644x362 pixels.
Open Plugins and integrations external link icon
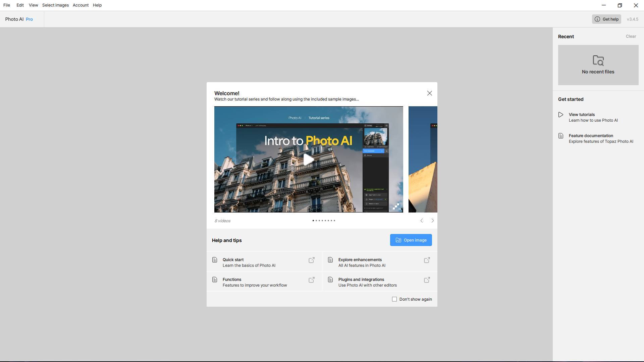point(427,280)
